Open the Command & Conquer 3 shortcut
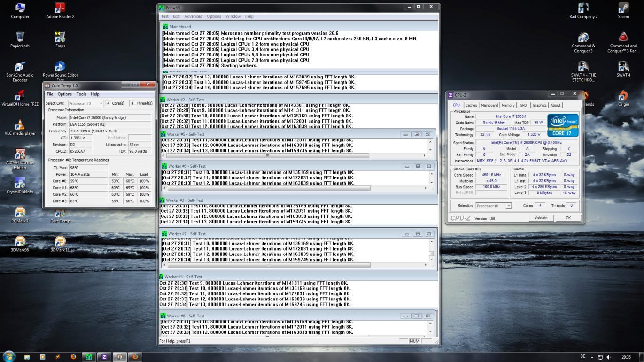The image size is (644, 362). coord(583,42)
